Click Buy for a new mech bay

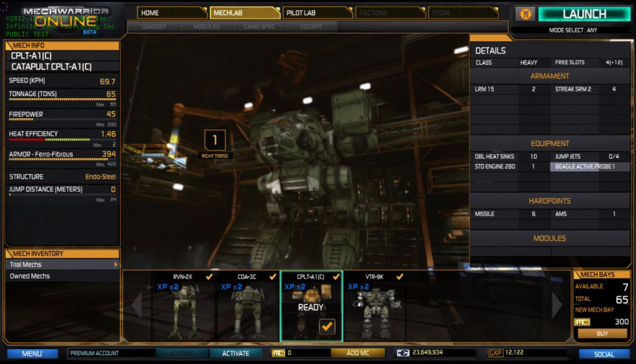point(602,334)
